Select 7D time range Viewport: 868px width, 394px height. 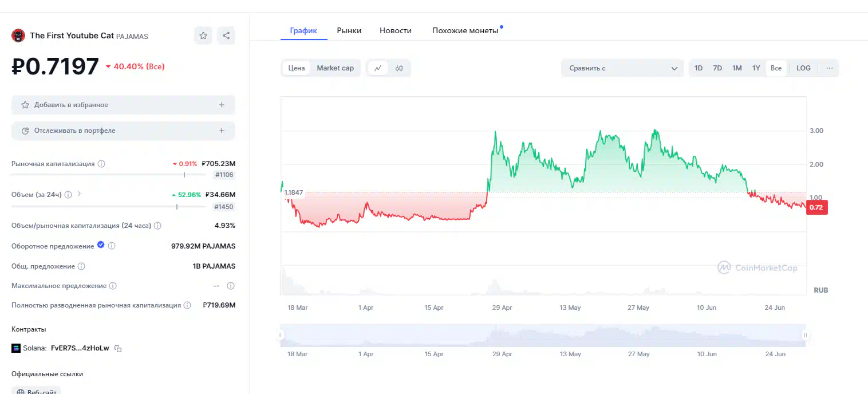click(717, 68)
